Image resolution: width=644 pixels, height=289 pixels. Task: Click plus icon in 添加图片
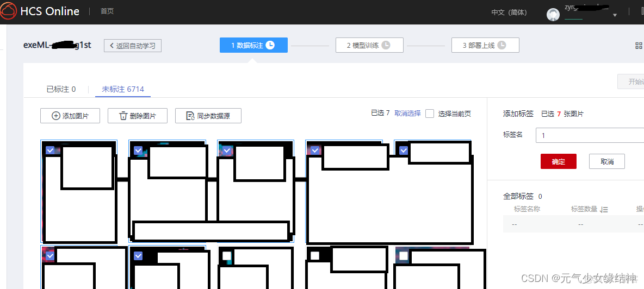point(56,116)
